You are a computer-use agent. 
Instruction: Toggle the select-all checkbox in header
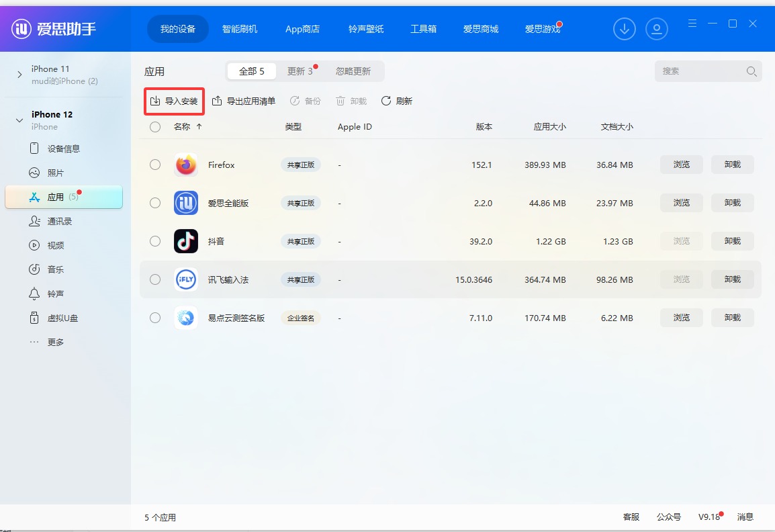click(x=155, y=126)
